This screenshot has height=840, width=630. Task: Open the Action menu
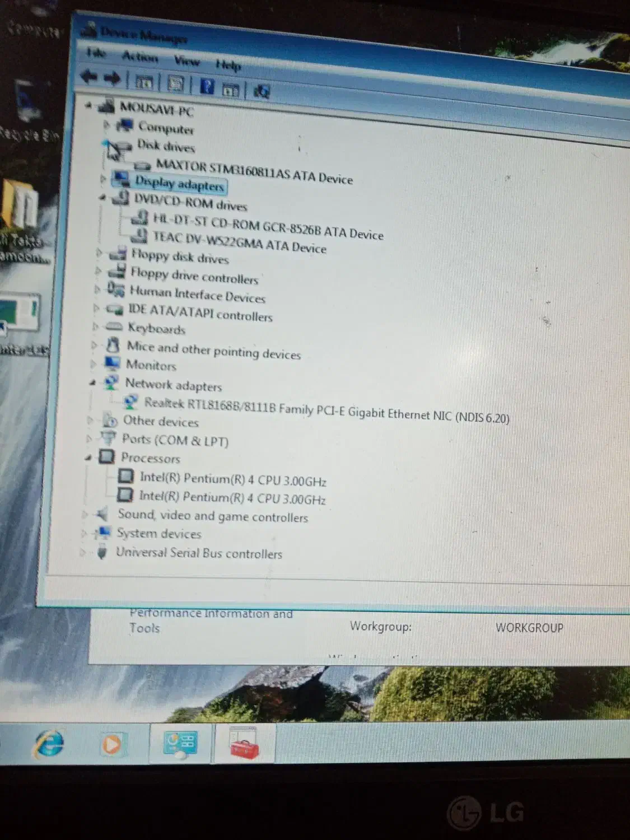coord(140,57)
